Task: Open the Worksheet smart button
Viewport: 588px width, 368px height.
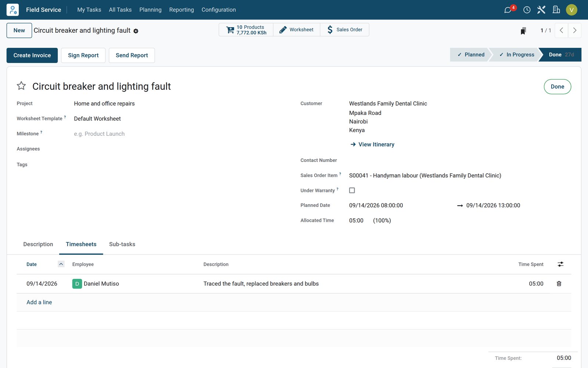Action: point(297,30)
